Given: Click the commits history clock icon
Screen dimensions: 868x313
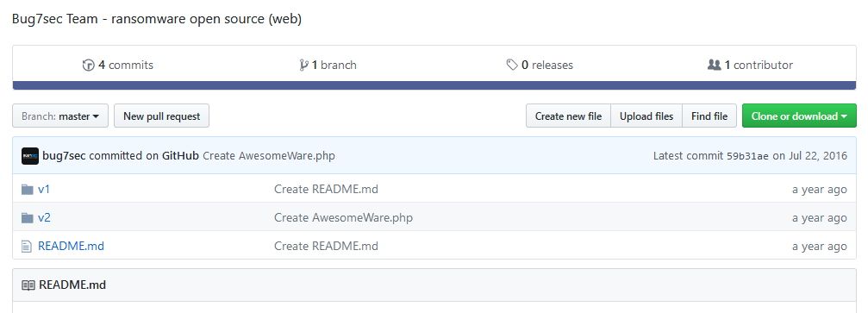Looking at the screenshot, I should pyautogui.click(x=89, y=66).
